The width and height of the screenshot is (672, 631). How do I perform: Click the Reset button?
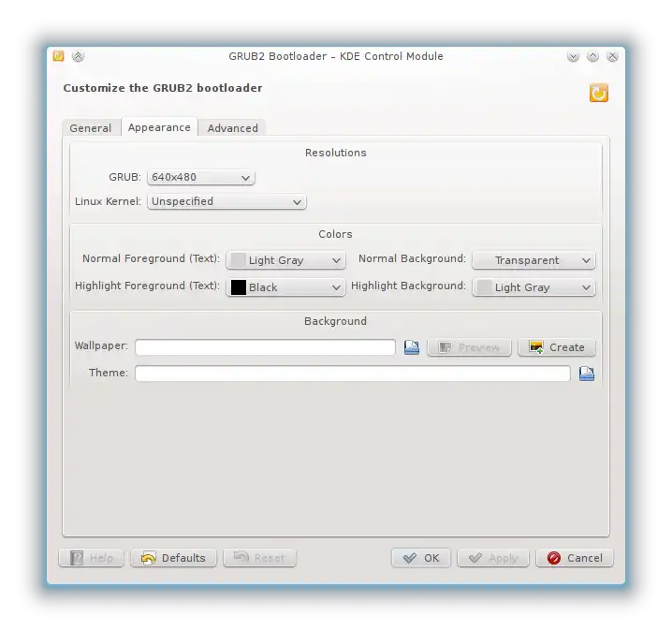[x=259, y=558]
